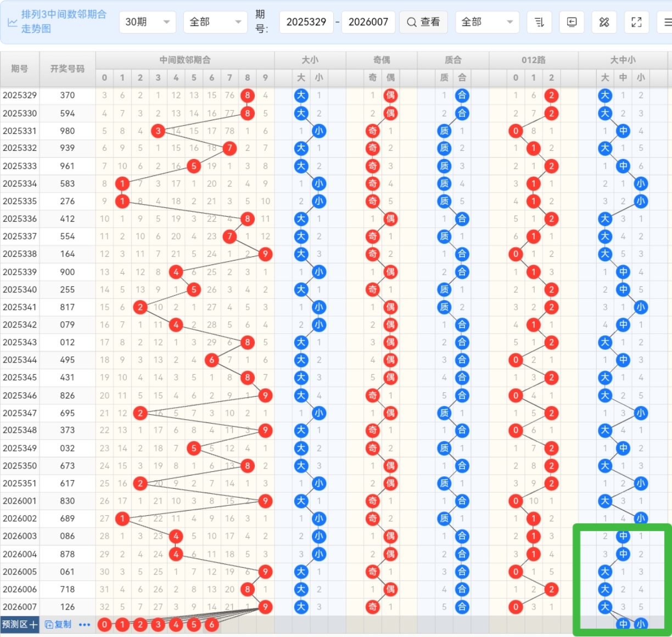Click period cell 2025340

pos(20,290)
